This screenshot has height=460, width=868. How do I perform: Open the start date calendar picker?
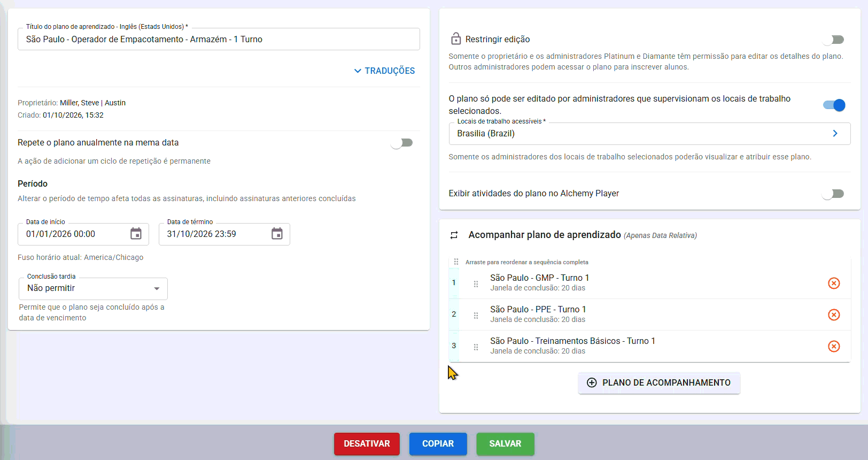point(136,234)
